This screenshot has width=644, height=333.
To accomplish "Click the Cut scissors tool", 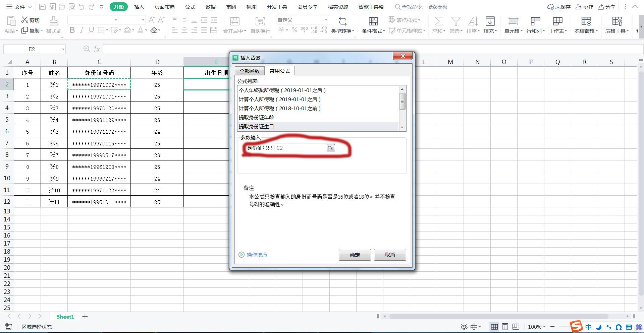I will pyautogui.click(x=24, y=20).
